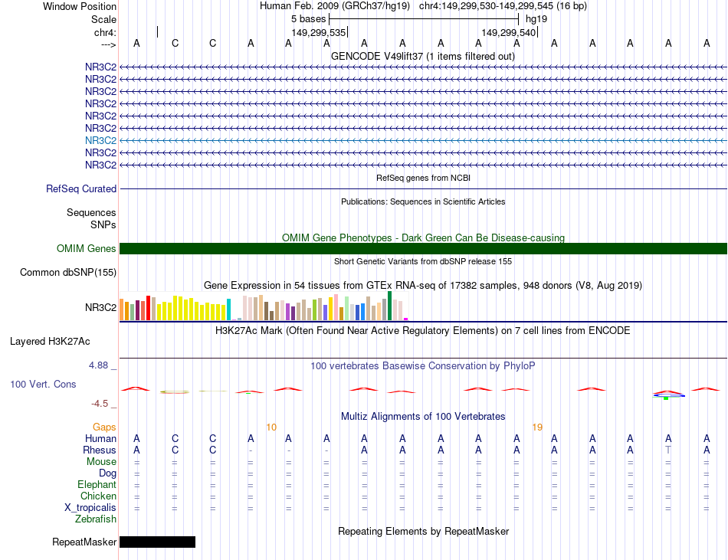Click the short magenta GTEx bar

[x=406, y=319]
